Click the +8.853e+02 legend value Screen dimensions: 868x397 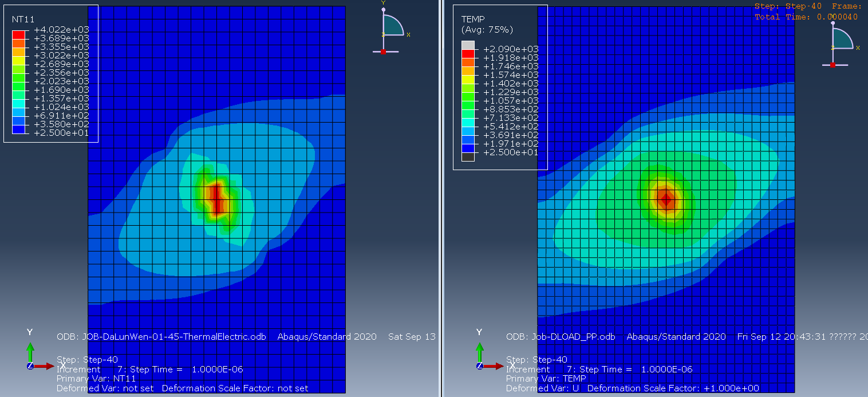pyautogui.click(x=511, y=109)
